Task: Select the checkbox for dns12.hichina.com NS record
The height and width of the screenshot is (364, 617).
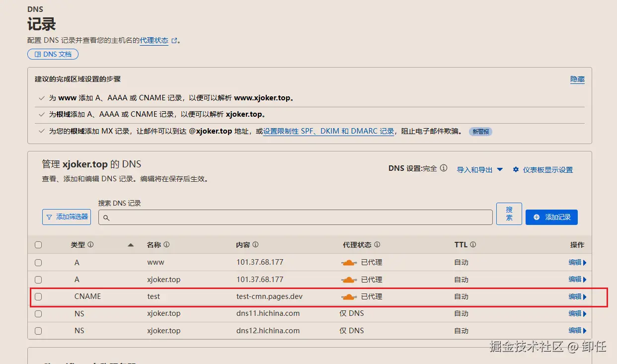Action: pyautogui.click(x=38, y=331)
